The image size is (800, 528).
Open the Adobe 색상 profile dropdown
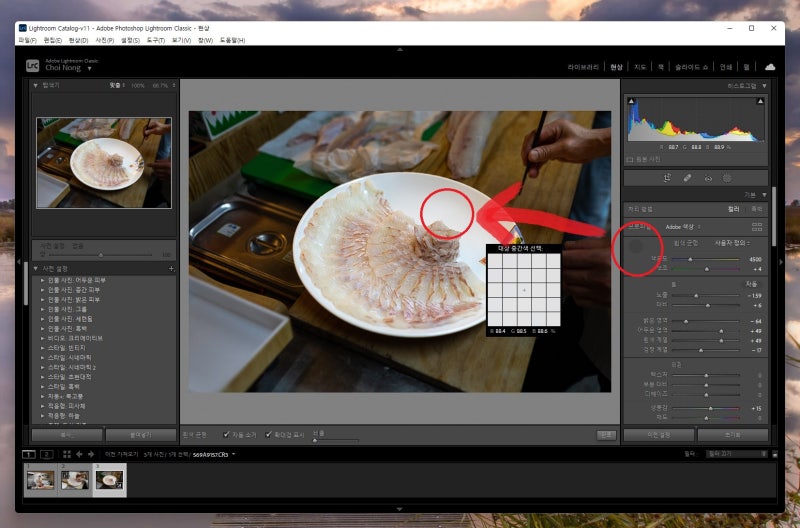pos(683,227)
